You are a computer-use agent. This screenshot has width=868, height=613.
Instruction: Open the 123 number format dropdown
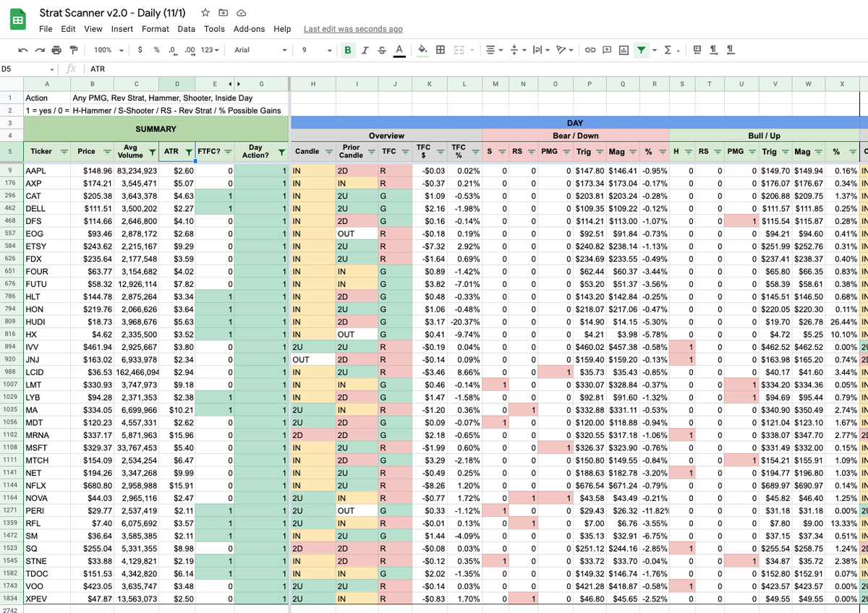[209, 50]
